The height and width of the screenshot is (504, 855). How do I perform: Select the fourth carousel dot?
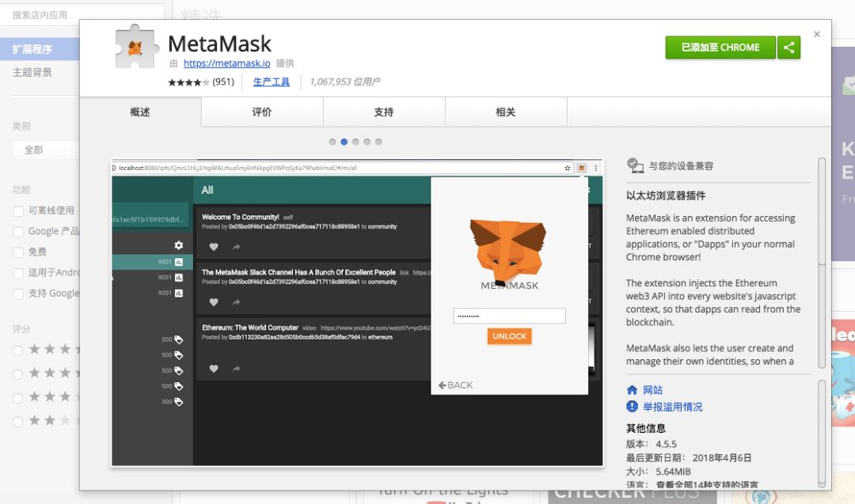coord(367,142)
